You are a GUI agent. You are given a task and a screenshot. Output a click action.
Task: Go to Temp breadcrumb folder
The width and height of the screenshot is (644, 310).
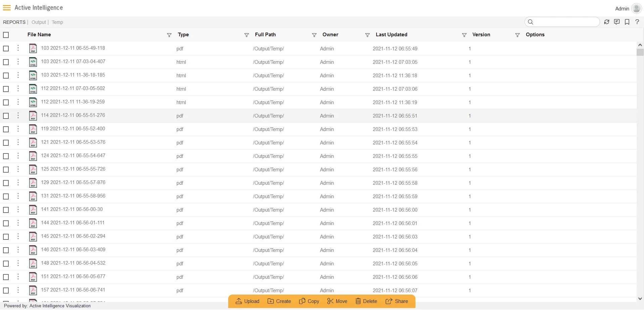[x=57, y=22]
